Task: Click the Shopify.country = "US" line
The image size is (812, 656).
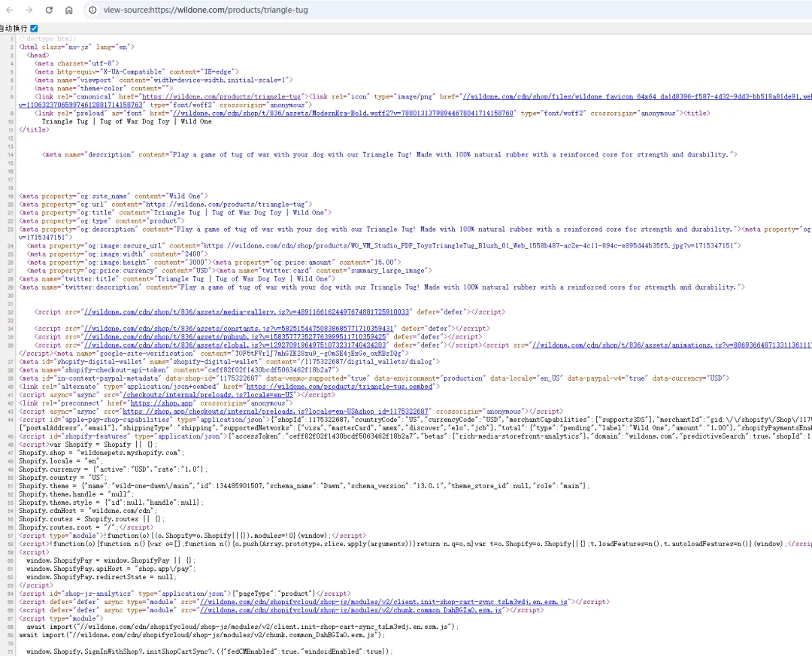Action: (63, 478)
